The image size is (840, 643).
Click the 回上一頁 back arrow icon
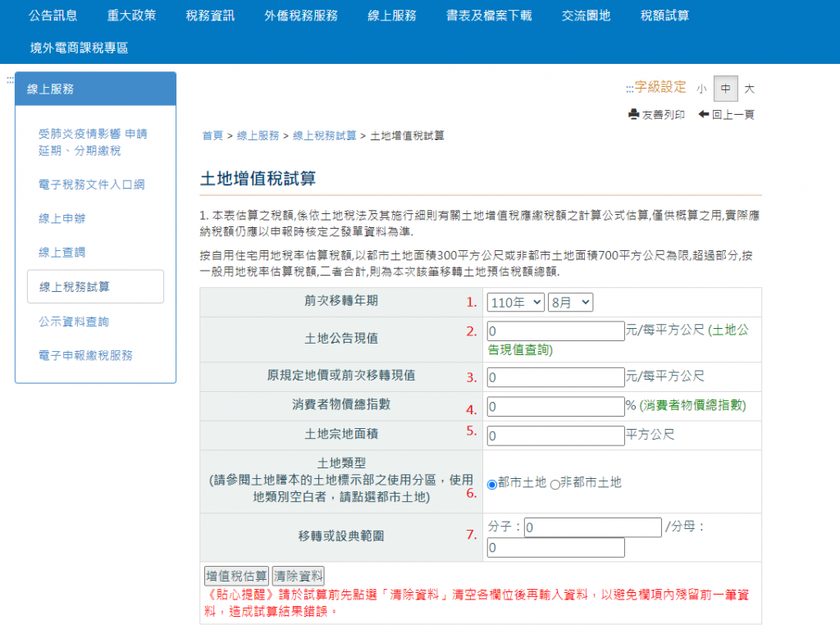click(704, 115)
